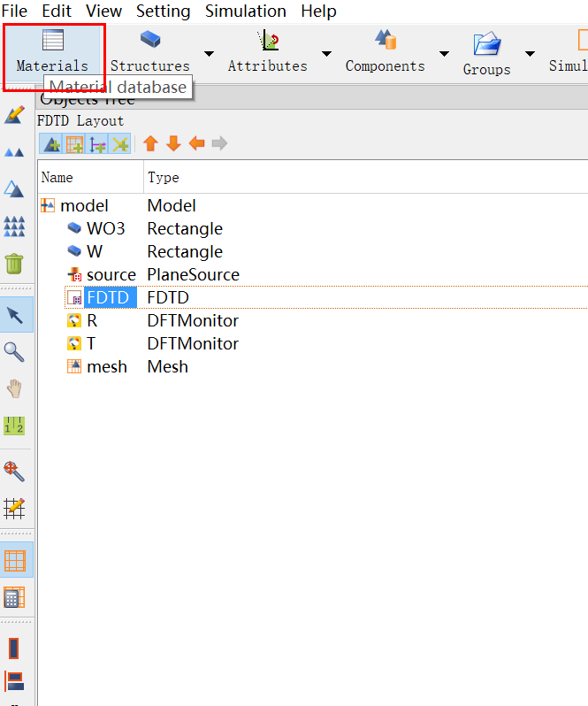Click the green ruler measure tool
This screenshot has width=588, height=706.
click(x=14, y=426)
